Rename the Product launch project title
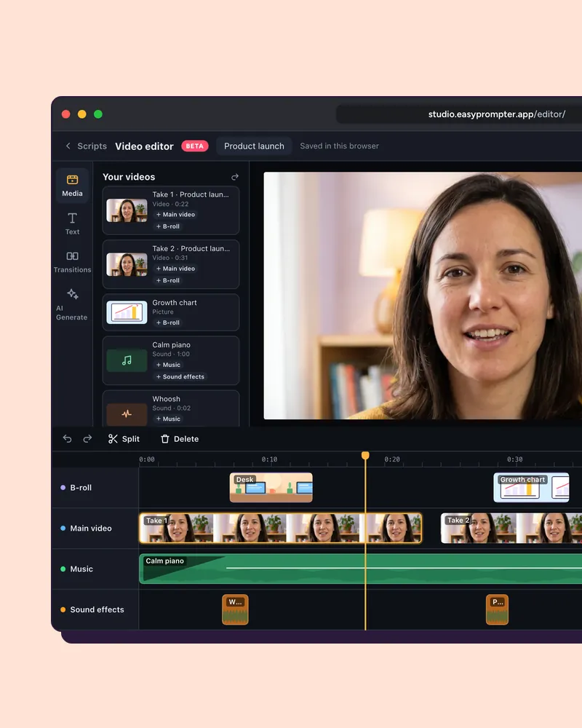582x728 pixels. [254, 146]
